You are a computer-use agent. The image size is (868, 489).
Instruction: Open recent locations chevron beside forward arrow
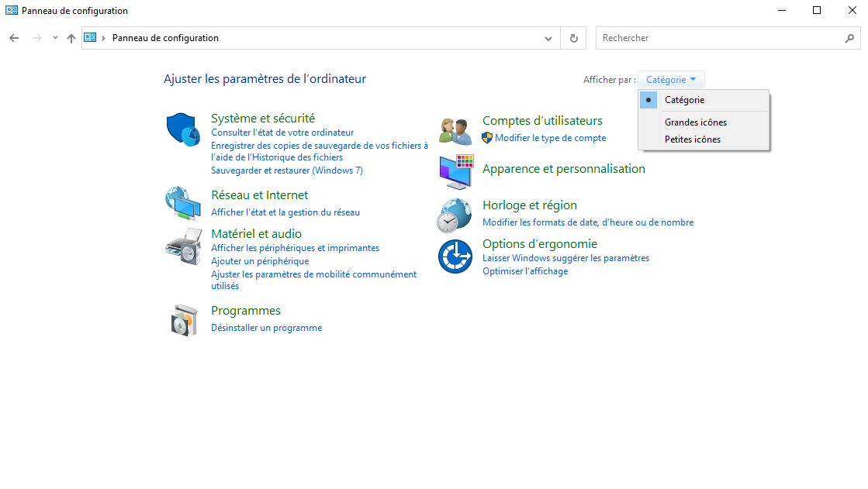tap(55, 38)
